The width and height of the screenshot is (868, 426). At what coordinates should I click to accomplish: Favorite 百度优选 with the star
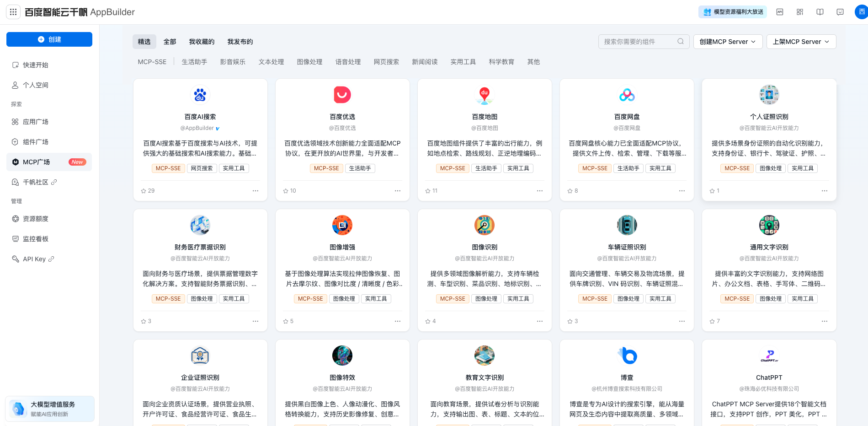[286, 191]
